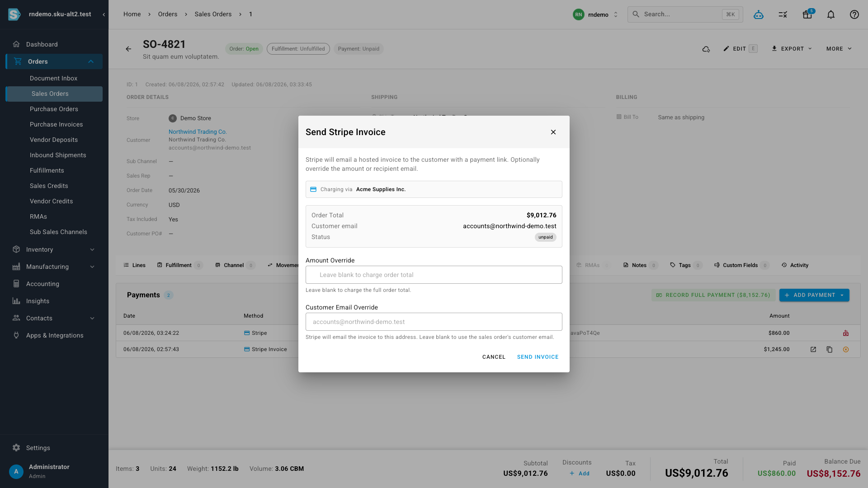Expand the Contacts sidebar section

[x=54, y=318]
